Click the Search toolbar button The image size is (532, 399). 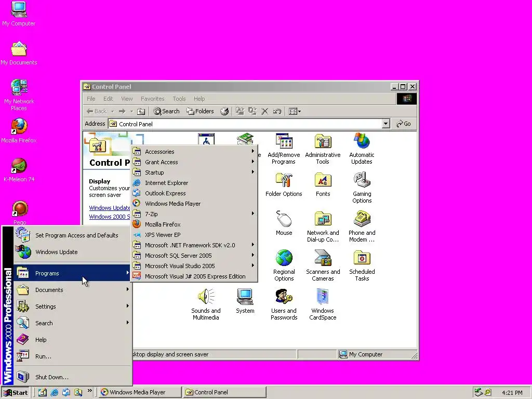pyautogui.click(x=166, y=111)
